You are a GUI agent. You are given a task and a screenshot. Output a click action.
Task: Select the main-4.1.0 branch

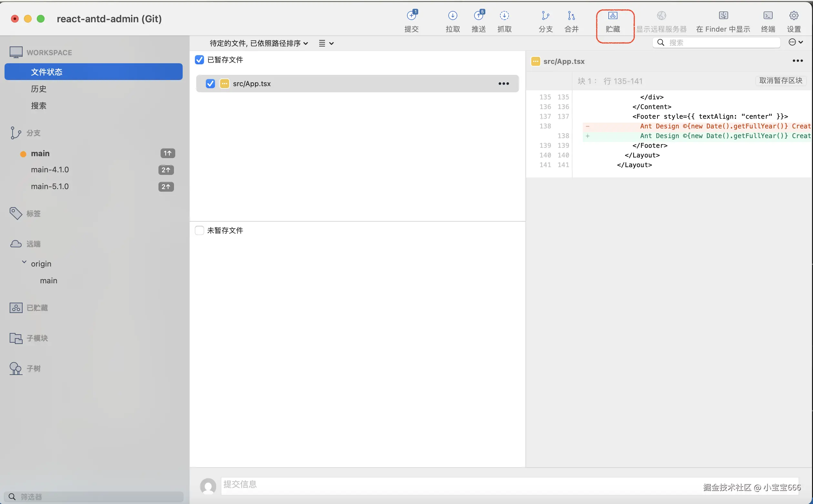pyautogui.click(x=50, y=170)
